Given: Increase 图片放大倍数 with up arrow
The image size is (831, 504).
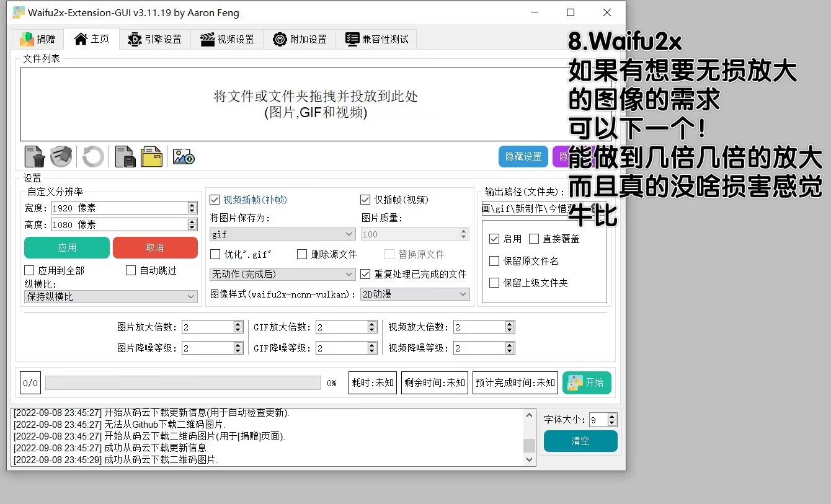Looking at the screenshot, I should 238,324.
